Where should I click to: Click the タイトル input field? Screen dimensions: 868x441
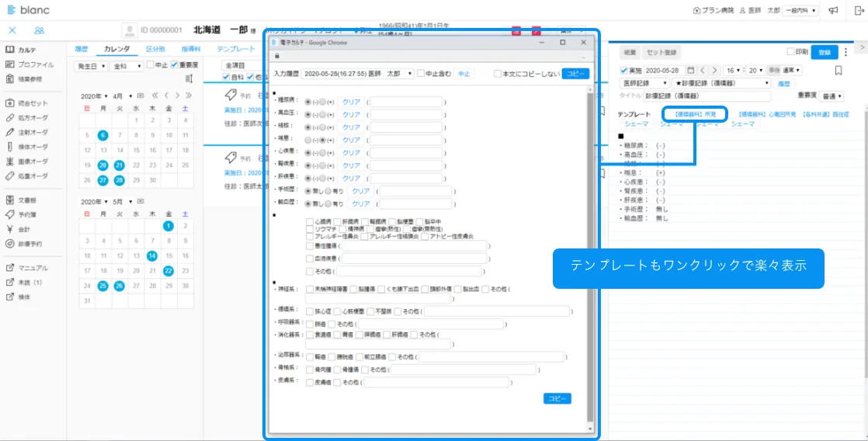click(x=708, y=96)
